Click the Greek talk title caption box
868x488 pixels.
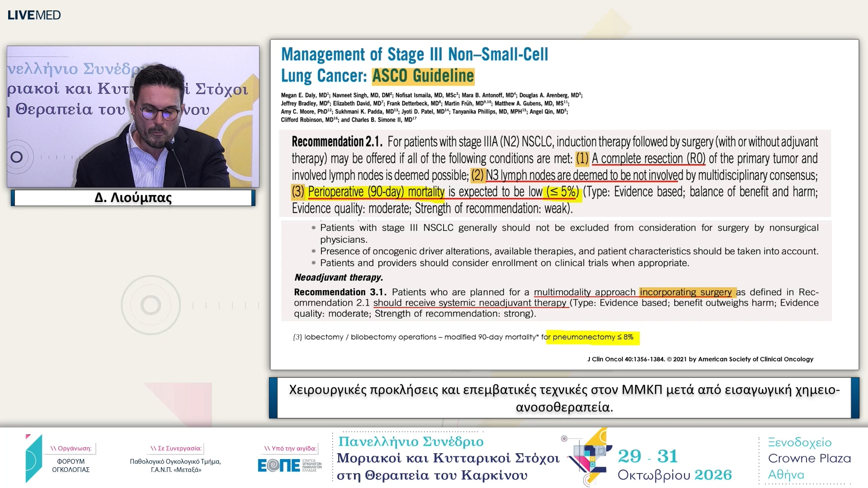coord(564,398)
